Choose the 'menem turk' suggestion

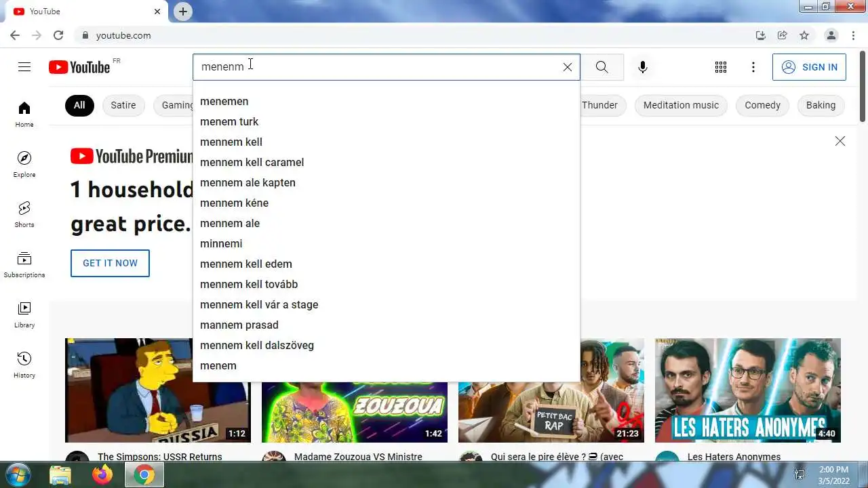[387, 121]
